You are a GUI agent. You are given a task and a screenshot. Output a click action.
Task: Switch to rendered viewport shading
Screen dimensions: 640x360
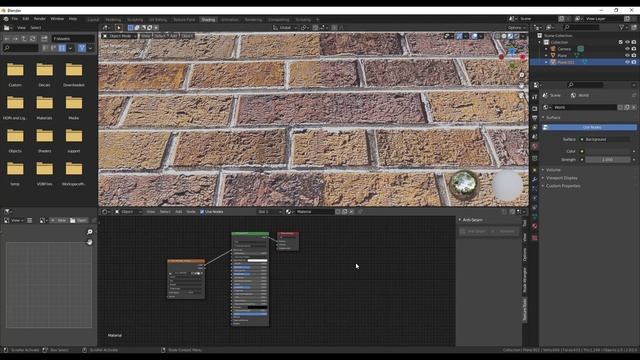517,36
